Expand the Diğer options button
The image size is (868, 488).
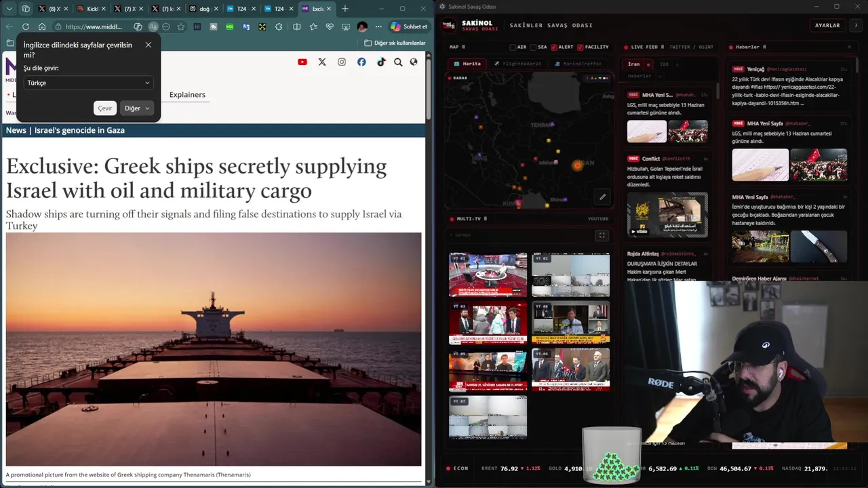(136, 108)
